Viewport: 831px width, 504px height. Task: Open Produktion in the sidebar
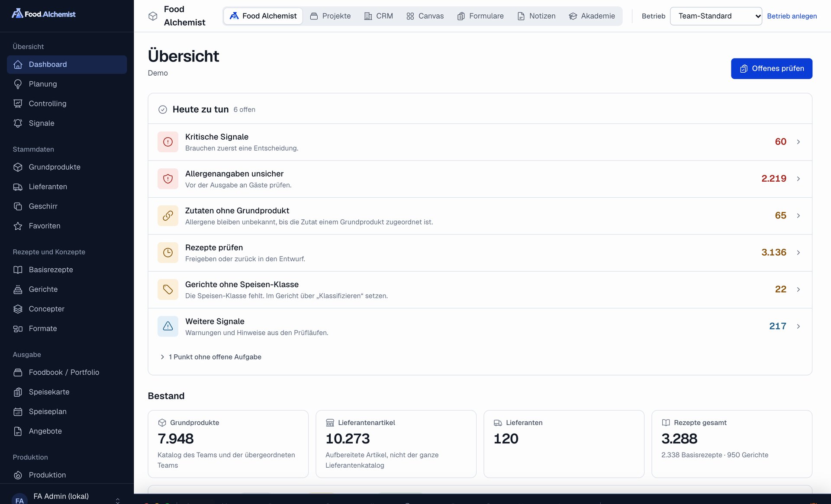67,475
